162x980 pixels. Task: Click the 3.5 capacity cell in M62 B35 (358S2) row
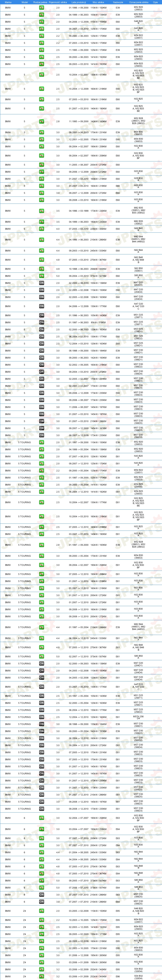(x=58, y=222)
